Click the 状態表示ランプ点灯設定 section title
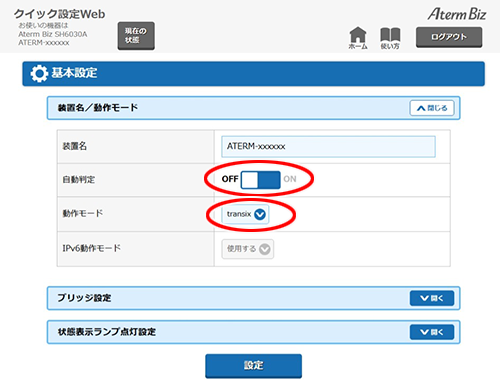This screenshot has width=500, height=388. coord(107,332)
